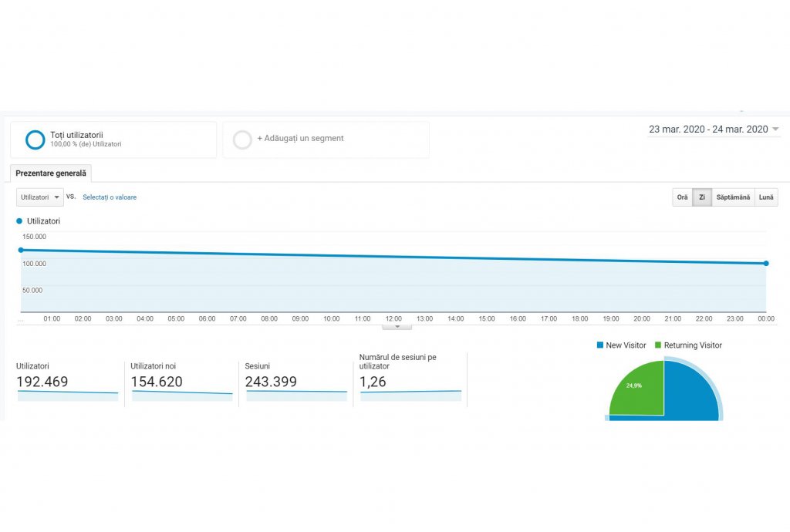
Task: Choose Lună time granularity
Action: (x=766, y=197)
